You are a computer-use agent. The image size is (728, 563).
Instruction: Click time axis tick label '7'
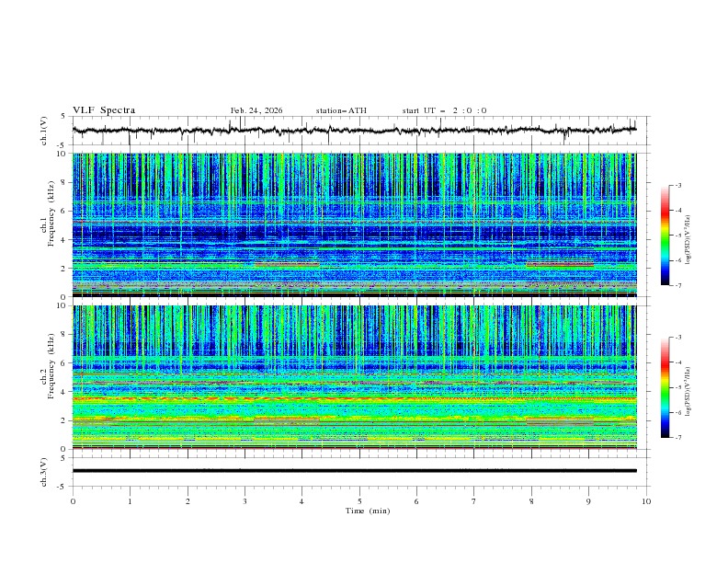click(474, 501)
